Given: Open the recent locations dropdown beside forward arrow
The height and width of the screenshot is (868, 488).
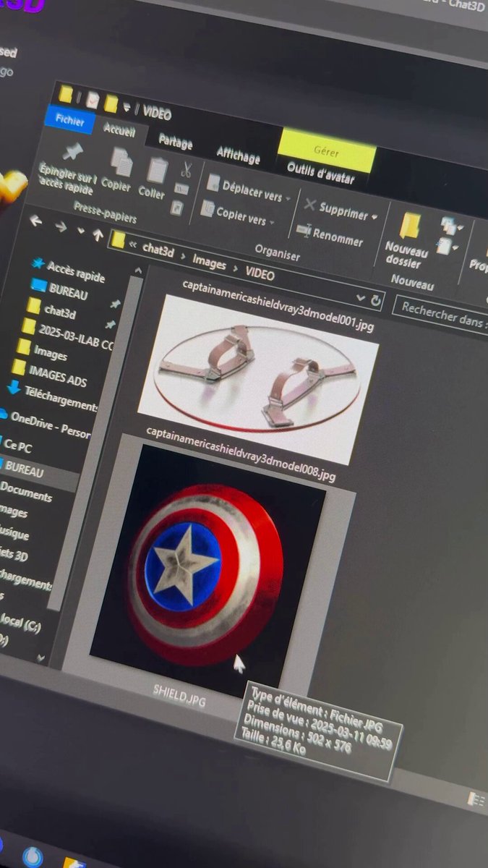Looking at the screenshot, I should pyautogui.click(x=80, y=231).
